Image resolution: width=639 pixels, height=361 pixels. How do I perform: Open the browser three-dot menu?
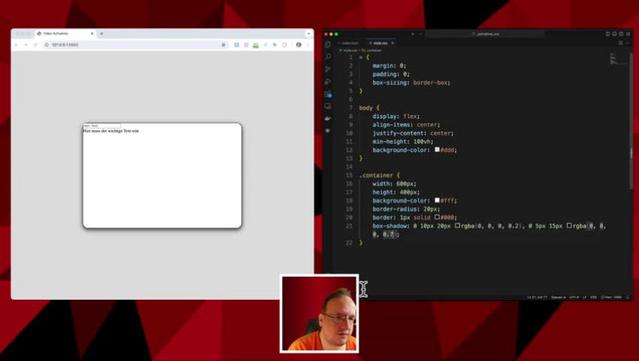tap(308, 44)
